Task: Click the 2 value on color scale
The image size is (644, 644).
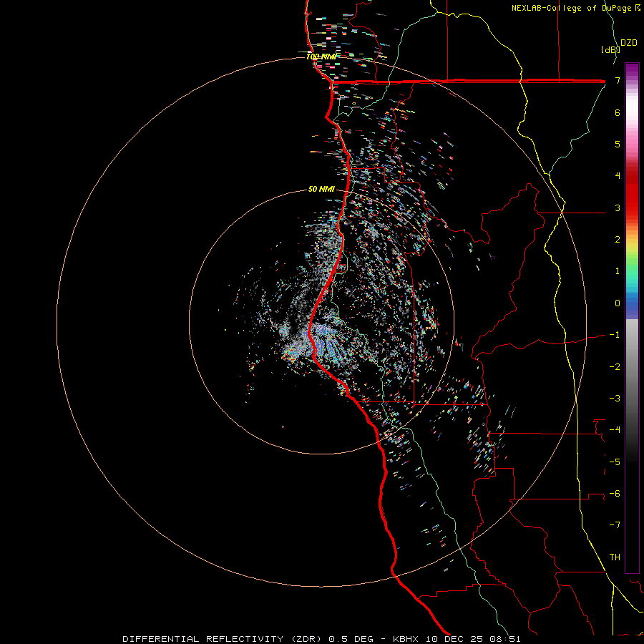Action: pyautogui.click(x=618, y=240)
